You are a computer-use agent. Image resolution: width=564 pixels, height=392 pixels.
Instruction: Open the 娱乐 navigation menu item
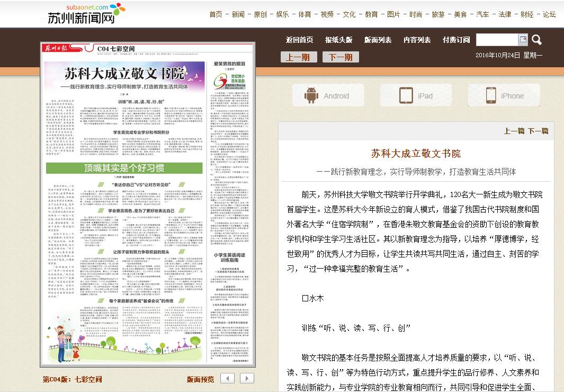[x=283, y=14]
